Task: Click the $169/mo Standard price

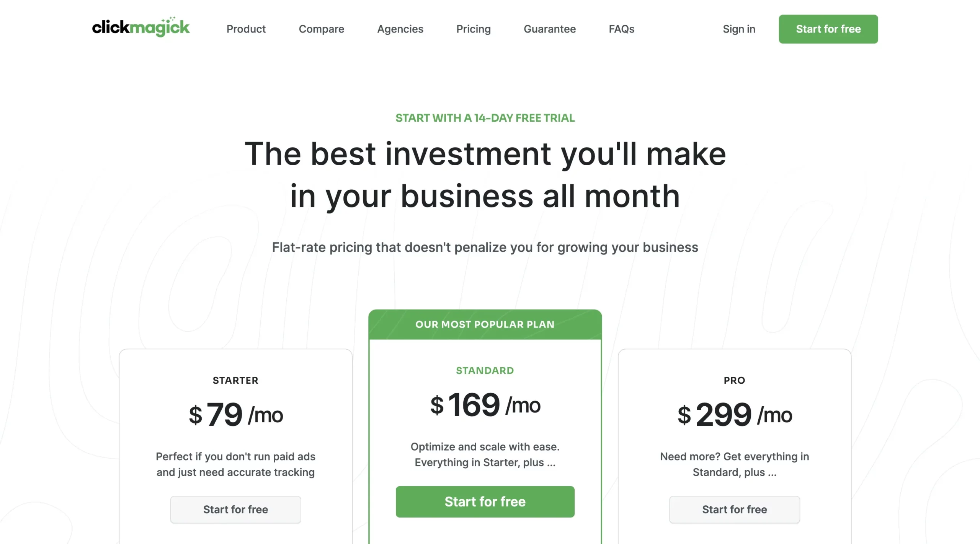Action: click(x=485, y=405)
